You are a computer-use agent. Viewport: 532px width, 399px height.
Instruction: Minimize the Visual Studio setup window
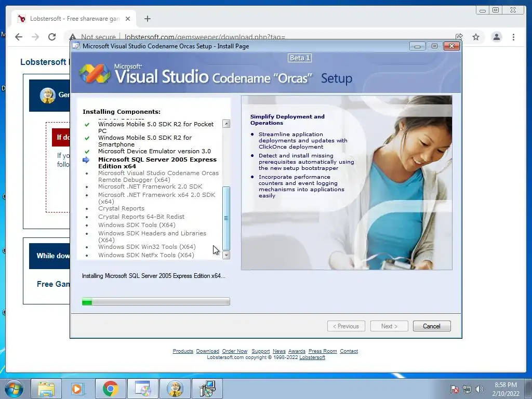(x=417, y=46)
